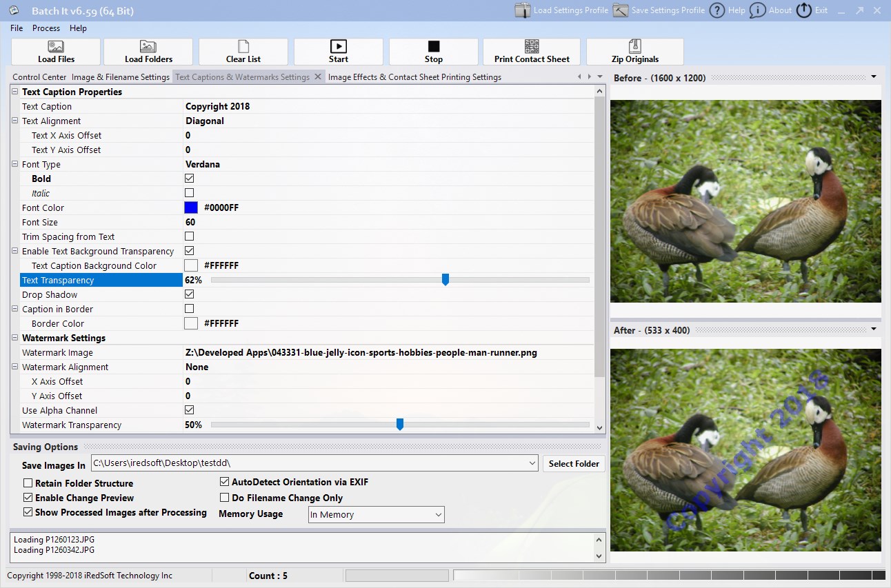This screenshot has height=588, width=891.
Task: Open Load Settings Profile in the title bar
Action: click(x=561, y=10)
